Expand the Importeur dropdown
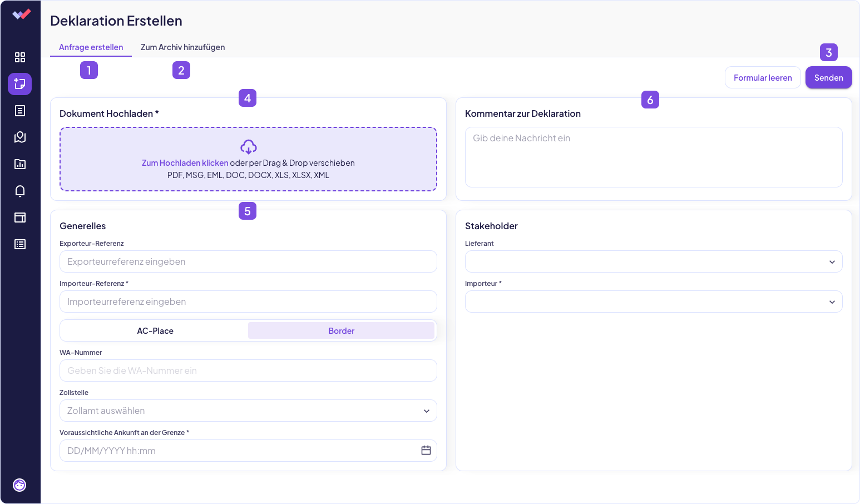Viewport: 860px width, 504px height. 654,302
